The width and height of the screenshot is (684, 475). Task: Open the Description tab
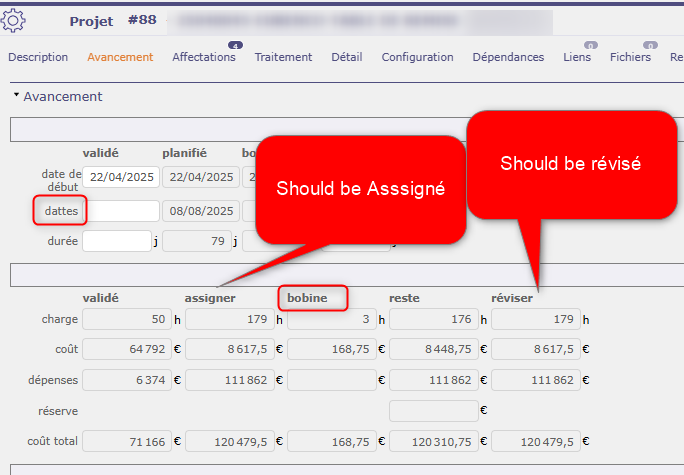pos(38,58)
